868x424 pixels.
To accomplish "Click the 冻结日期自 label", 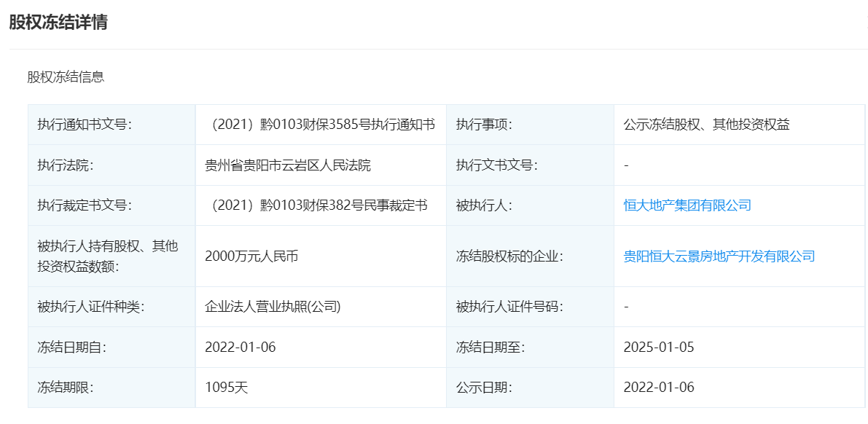I will click(71, 347).
